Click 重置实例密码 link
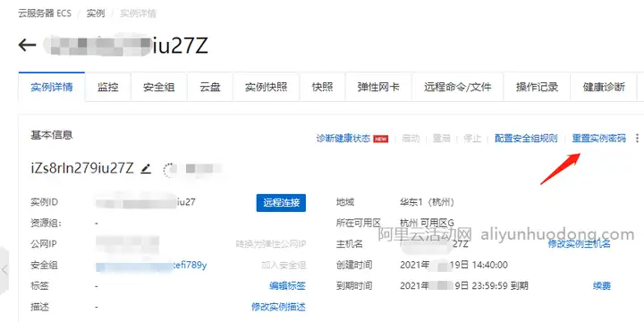The height and width of the screenshot is (322, 644). coord(599,139)
